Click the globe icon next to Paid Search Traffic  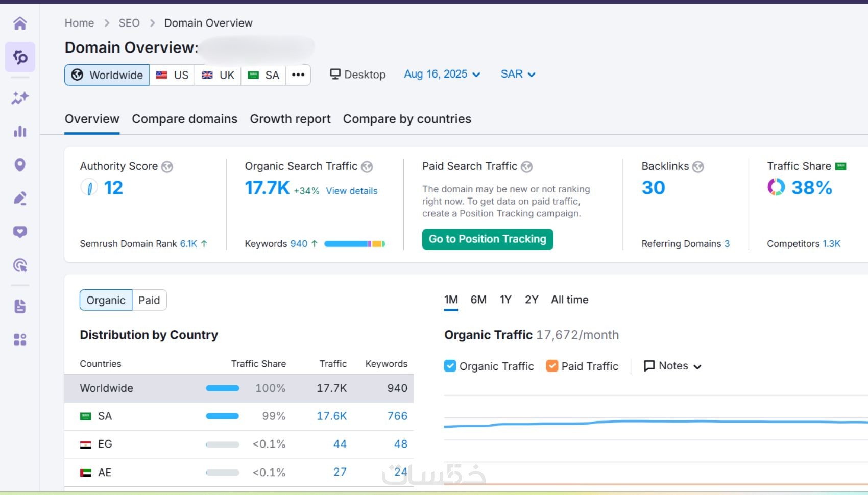(x=527, y=167)
